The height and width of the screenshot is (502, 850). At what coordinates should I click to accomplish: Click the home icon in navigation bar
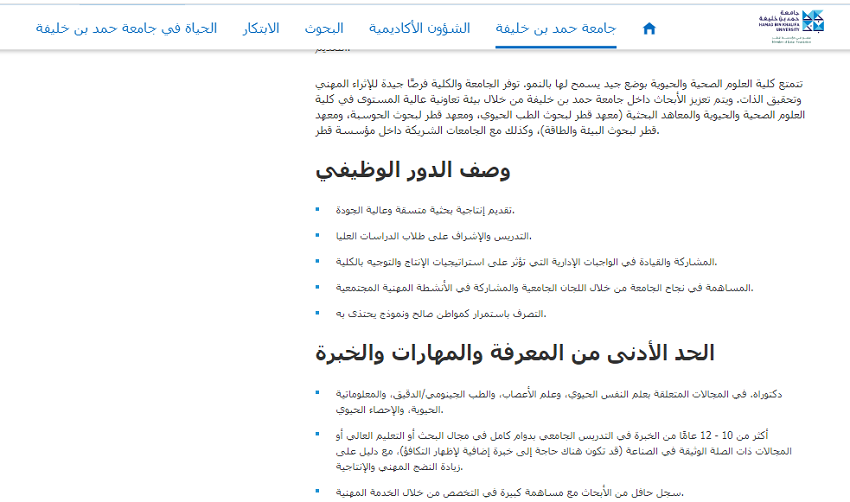pyautogui.click(x=649, y=29)
